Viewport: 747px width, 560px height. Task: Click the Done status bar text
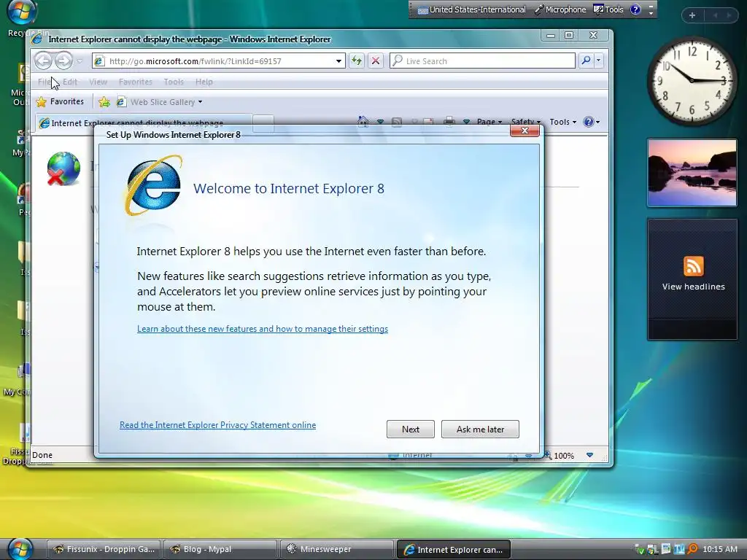pos(42,455)
